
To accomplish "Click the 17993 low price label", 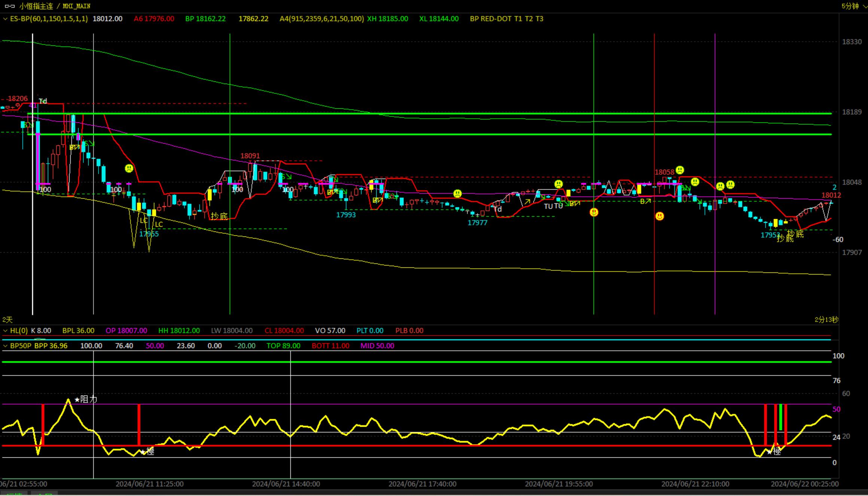I will (x=346, y=215).
